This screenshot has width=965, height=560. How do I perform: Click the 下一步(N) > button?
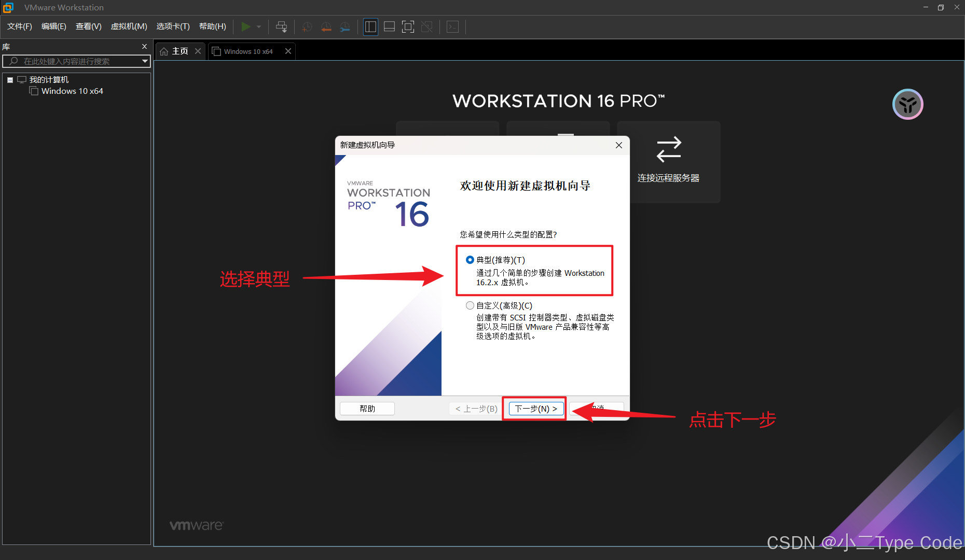[536, 409]
